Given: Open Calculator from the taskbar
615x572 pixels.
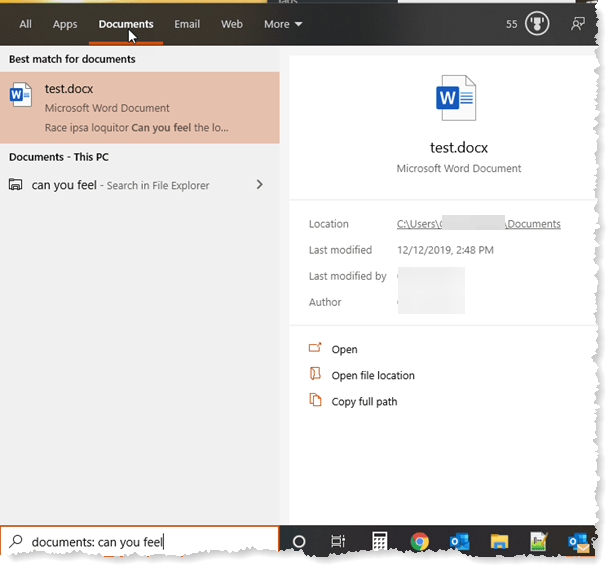Looking at the screenshot, I should 379,542.
